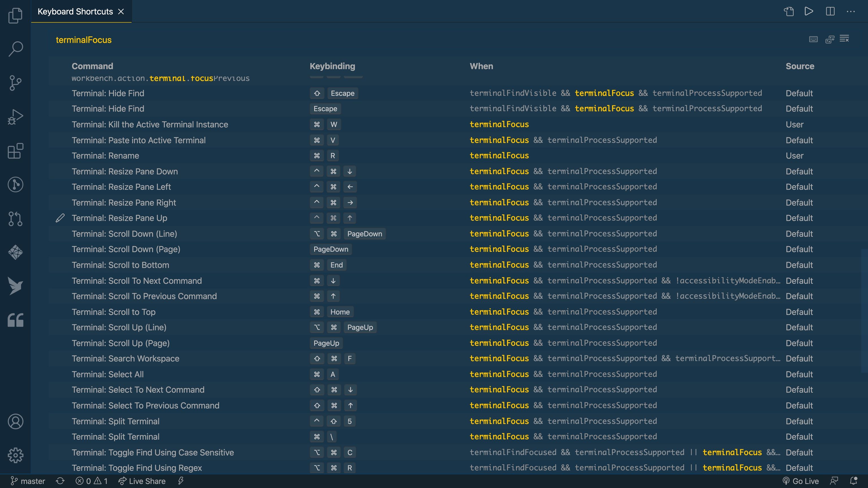Toggle Record Keys mode in the search bar
This screenshot has height=488, width=868.
pyautogui.click(x=813, y=40)
